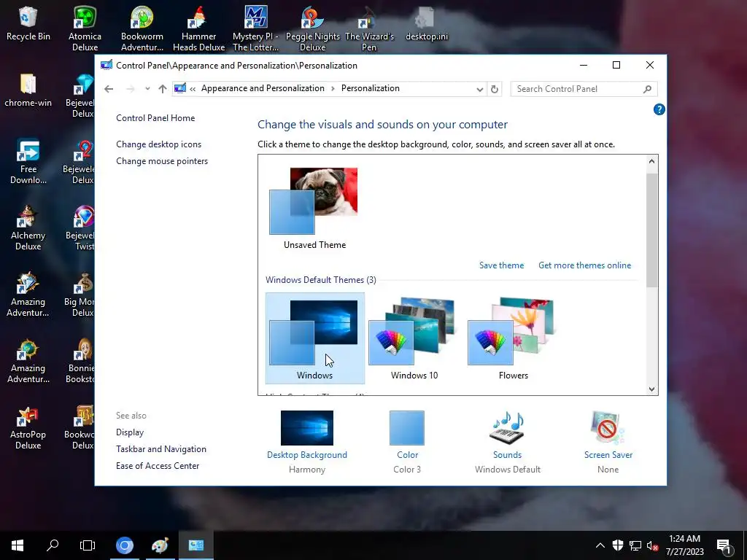Click the Save theme link
The height and width of the screenshot is (560, 747).
501,265
